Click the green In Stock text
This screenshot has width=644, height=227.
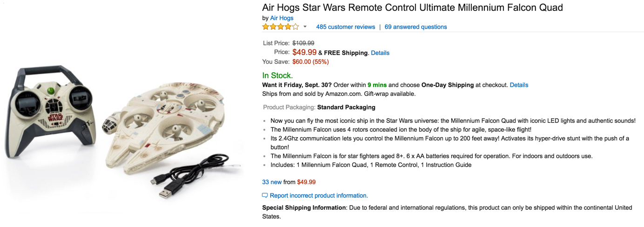[277, 75]
